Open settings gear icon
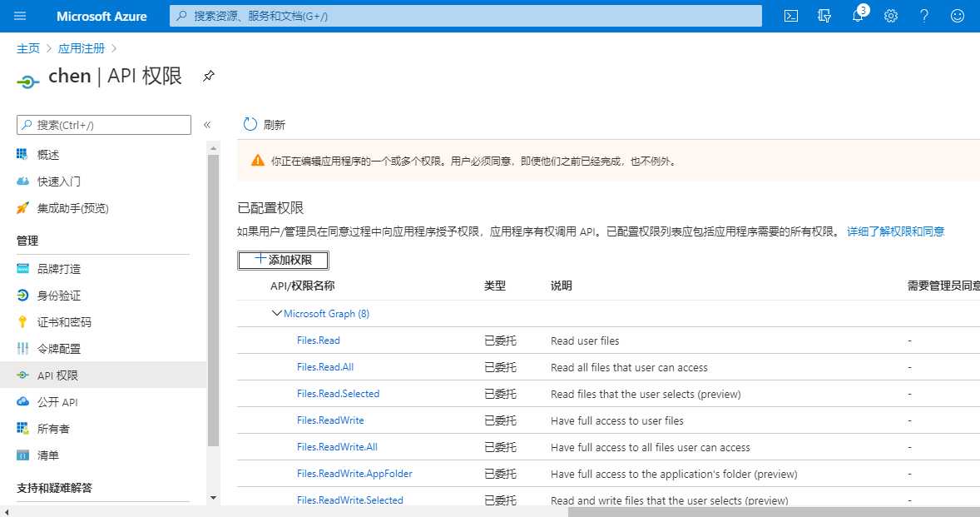The height and width of the screenshot is (517, 980). [x=891, y=17]
